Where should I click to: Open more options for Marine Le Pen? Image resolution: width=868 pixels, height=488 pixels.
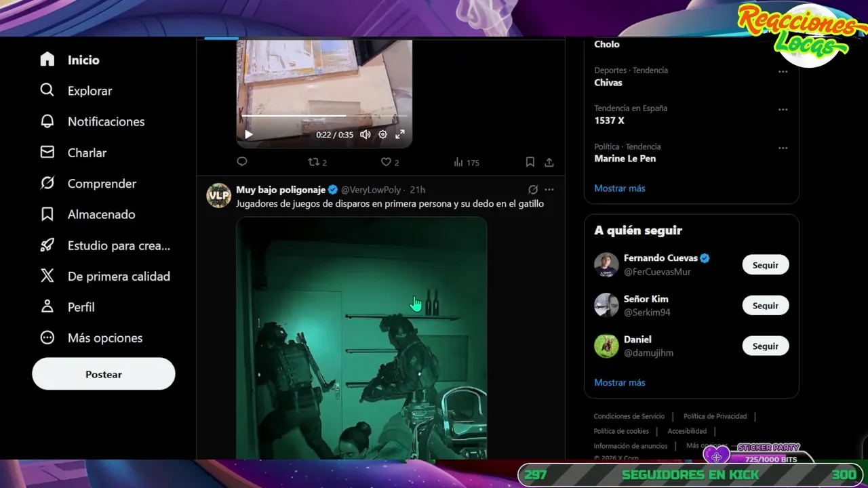783,148
